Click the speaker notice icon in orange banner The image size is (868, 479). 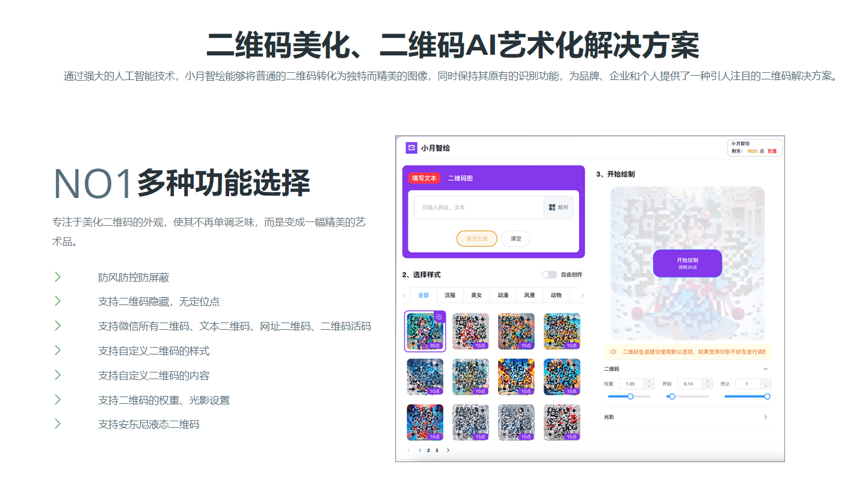pos(613,351)
